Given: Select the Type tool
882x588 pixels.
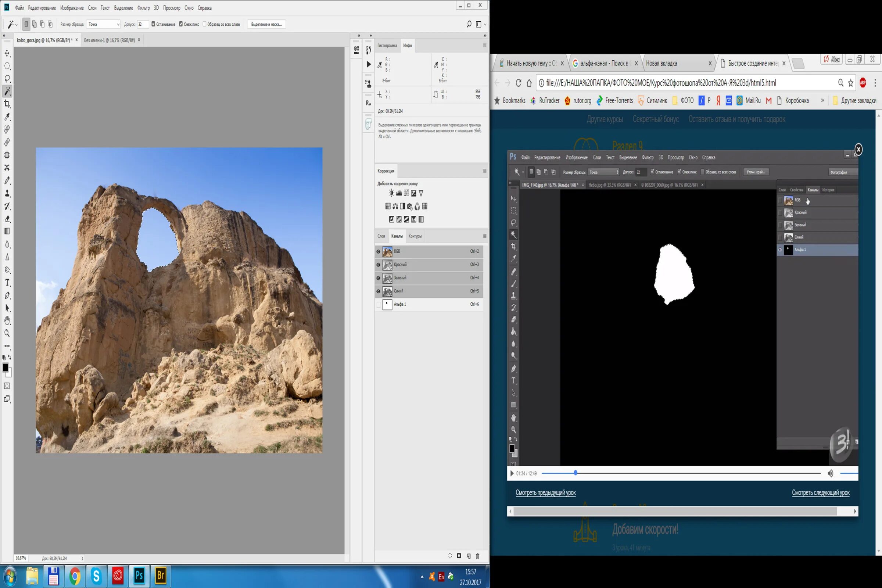Looking at the screenshot, I should pos(7,282).
